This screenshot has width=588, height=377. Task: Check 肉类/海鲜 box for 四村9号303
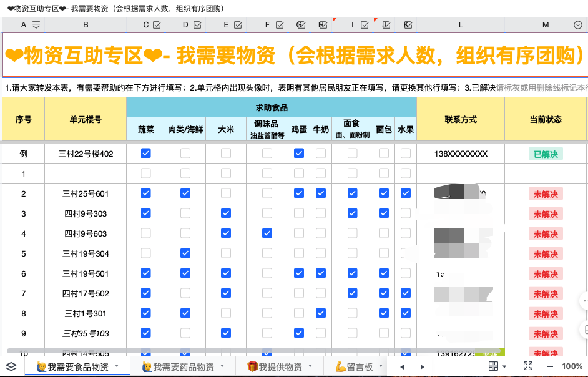tap(185, 213)
